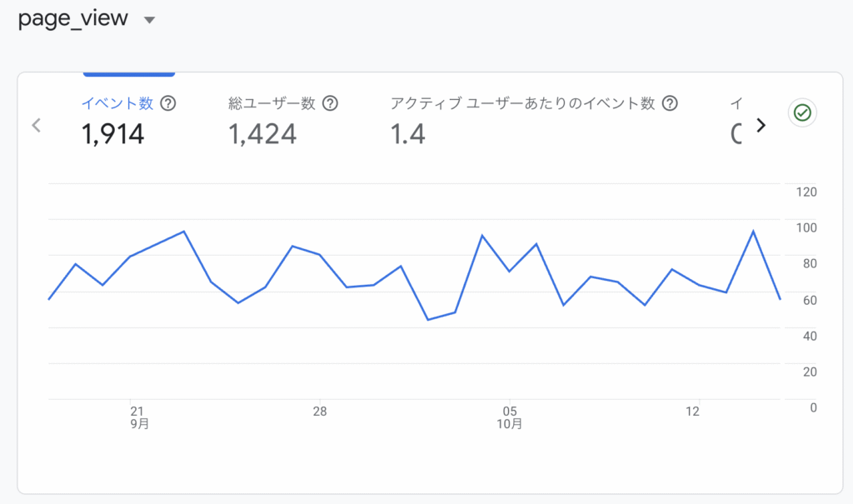Screen dimensions: 853x504
Task: Open help for アクティブ ユーザーあたりのイベント数
Action: pyautogui.click(x=670, y=103)
